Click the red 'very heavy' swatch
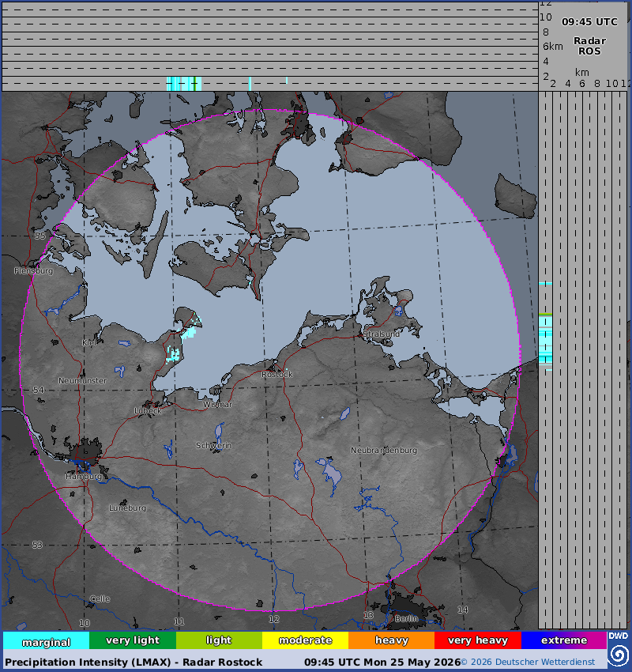 (478, 641)
